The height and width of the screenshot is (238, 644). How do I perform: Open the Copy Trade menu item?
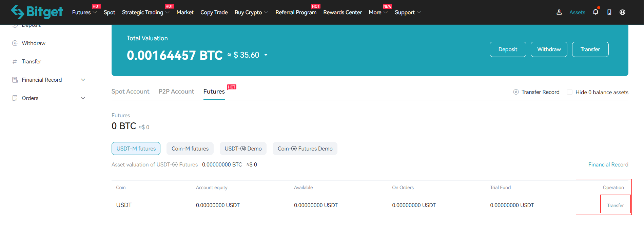pyautogui.click(x=214, y=12)
